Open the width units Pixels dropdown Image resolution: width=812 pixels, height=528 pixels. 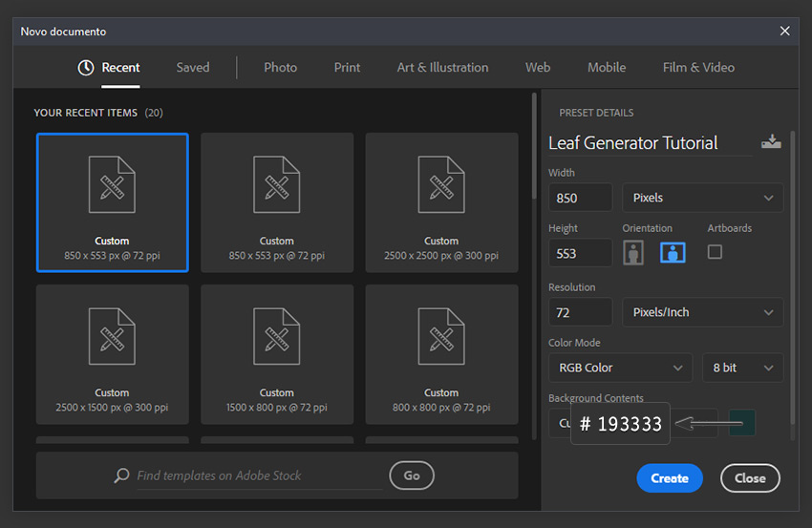(702, 198)
